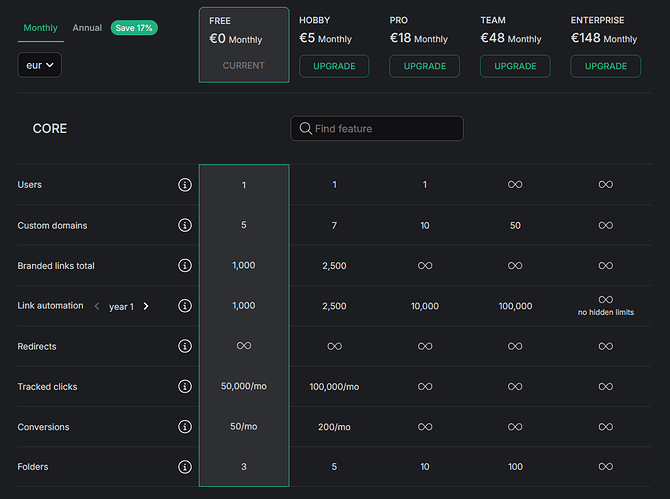The width and height of the screenshot is (670, 499).
Task: Click Upgrade for the Team plan
Action: (x=515, y=66)
